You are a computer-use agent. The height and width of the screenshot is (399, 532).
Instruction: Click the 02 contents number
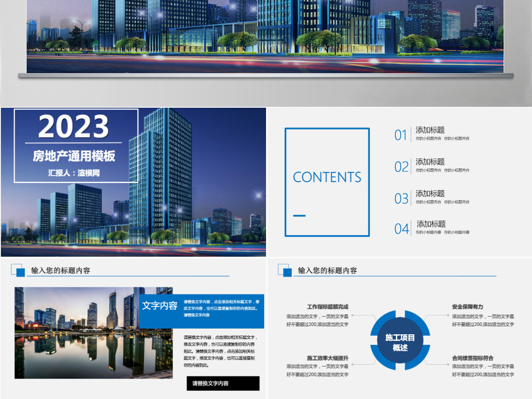pos(401,167)
